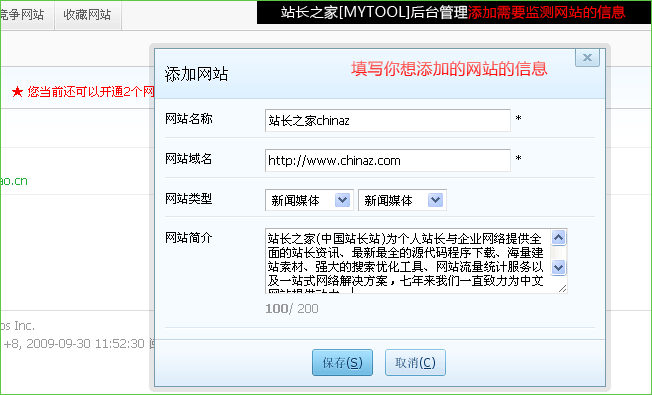This screenshot has width=652, height=395.
Task: Click the textarea scroll-up arrow
Action: click(558, 238)
